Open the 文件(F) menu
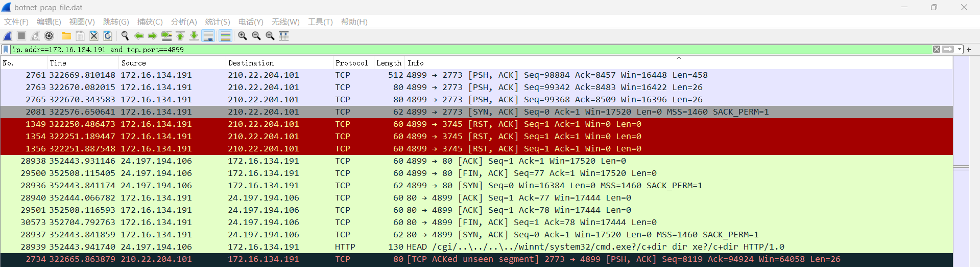The width and height of the screenshot is (980, 267). (16, 22)
